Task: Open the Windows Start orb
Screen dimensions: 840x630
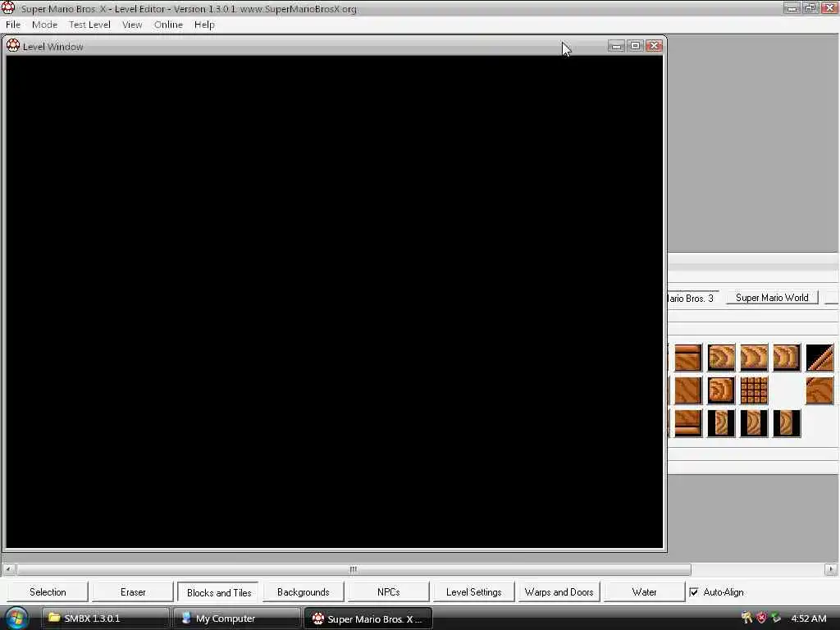Action: tap(16, 619)
